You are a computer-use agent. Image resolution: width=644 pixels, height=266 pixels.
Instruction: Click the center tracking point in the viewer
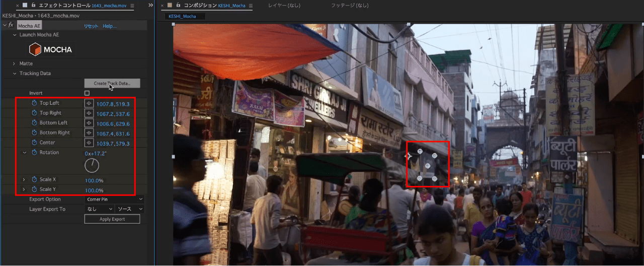click(x=428, y=165)
